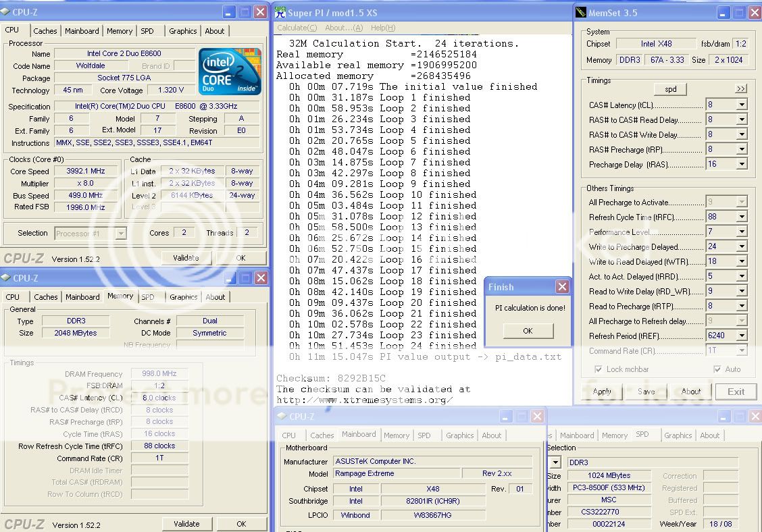Open the RAS# to CAS# Read Delay dropdown
This screenshot has width=762, height=532.
click(x=742, y=119)
